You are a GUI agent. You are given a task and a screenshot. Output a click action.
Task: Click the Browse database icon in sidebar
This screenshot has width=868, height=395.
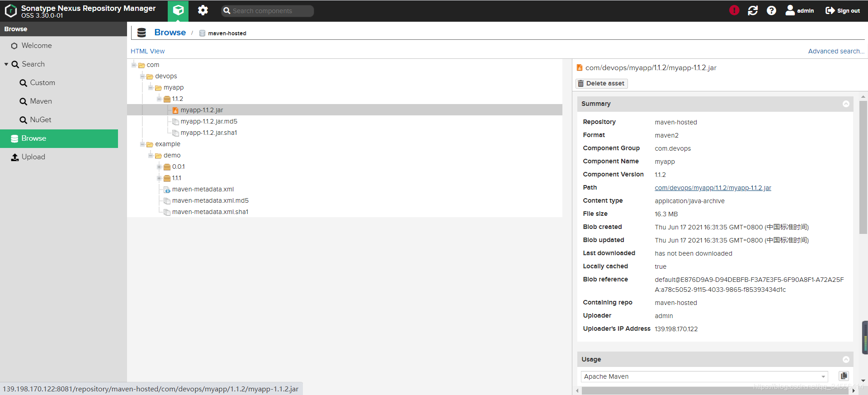coord(14,138)
